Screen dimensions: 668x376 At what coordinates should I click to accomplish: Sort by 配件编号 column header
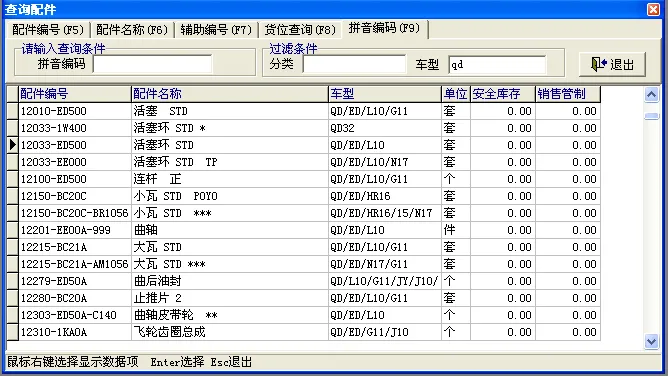click(x=75, y=94)
